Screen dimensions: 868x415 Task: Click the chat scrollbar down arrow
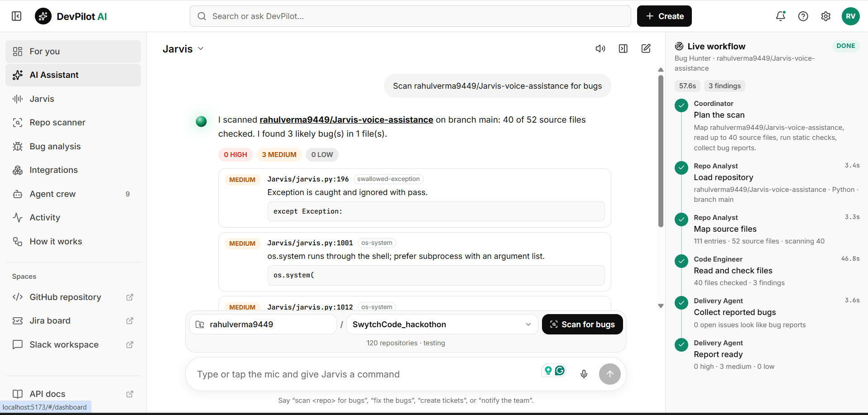pyautogui.click(x=661, y=306)
